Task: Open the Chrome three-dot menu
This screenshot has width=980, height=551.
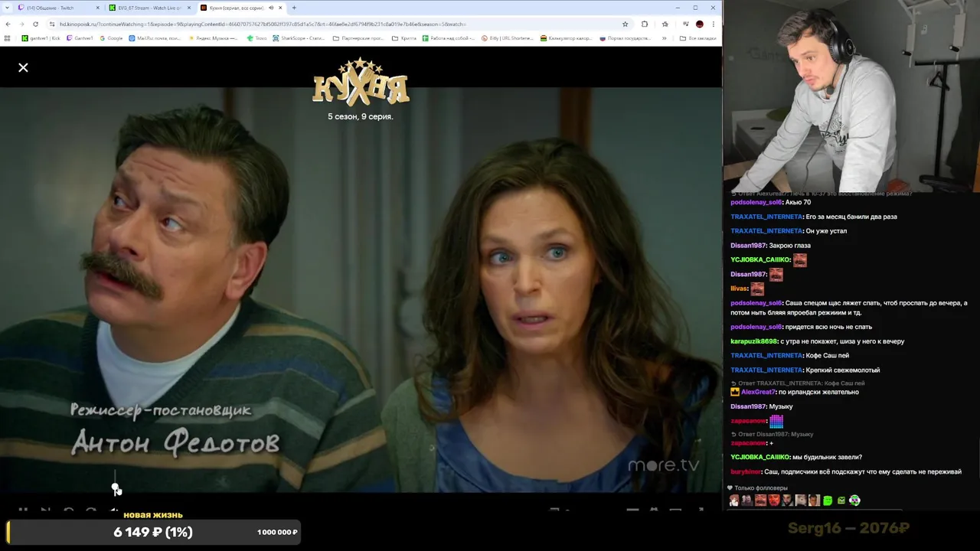Action: [713, 24]
